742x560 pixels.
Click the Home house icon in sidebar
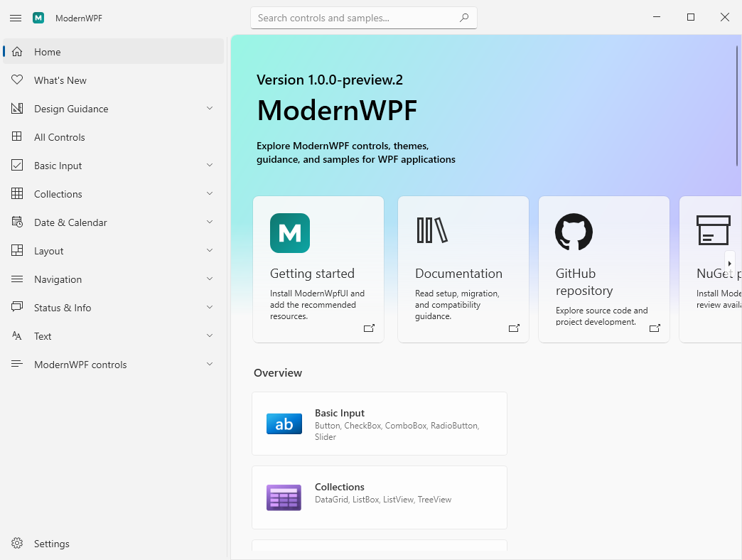point(17,52)
